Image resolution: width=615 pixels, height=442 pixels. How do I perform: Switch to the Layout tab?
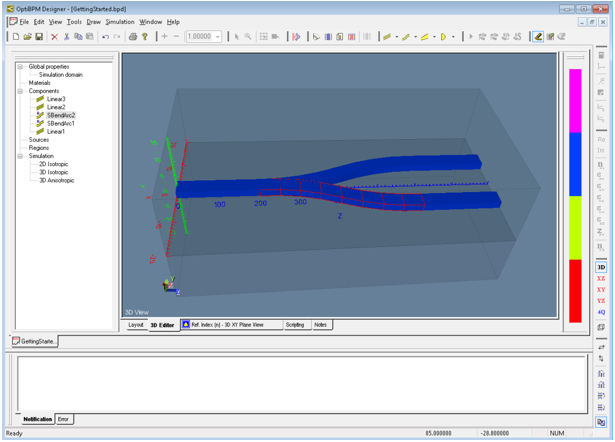(136, 325)
